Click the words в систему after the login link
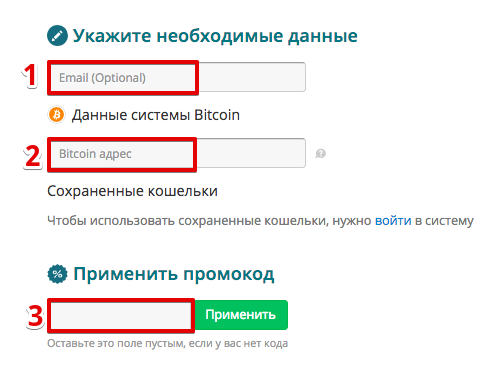The width and height of the screenshot is (485, 377). (x=444, y=221)
